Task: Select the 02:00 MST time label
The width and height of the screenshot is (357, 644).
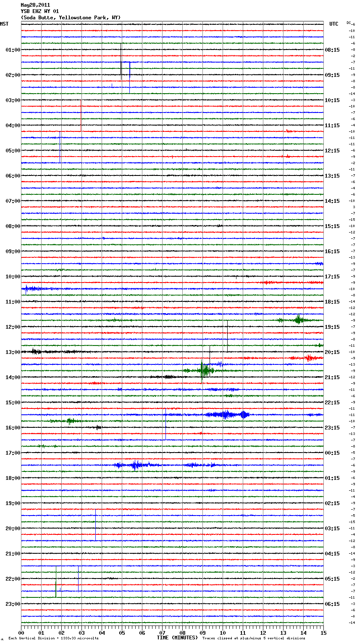Action: [x=13, y=75]
